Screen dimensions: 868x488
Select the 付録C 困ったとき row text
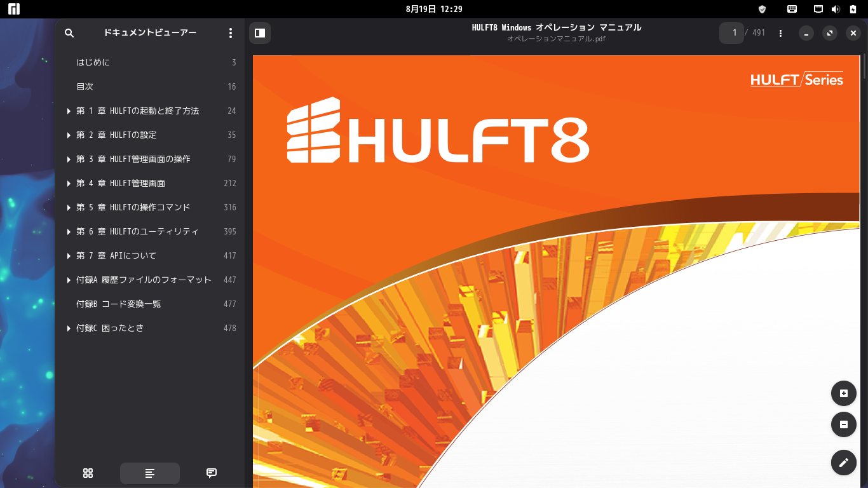pos(110,328)
